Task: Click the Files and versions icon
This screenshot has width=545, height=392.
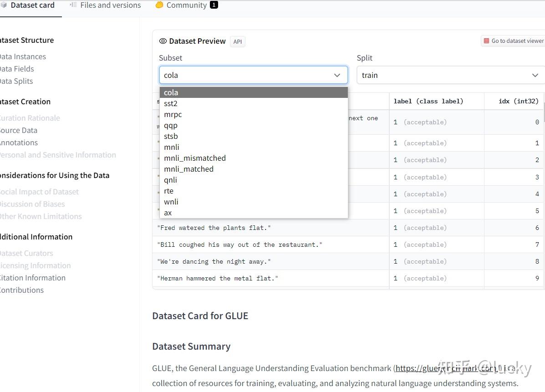Action: click(x=73, y=5)
